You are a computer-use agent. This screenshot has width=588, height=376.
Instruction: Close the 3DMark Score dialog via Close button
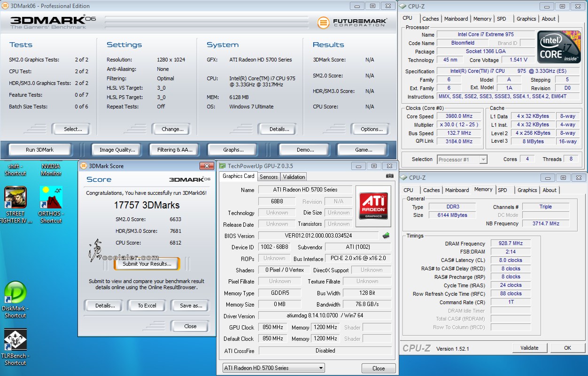(190, 326)
